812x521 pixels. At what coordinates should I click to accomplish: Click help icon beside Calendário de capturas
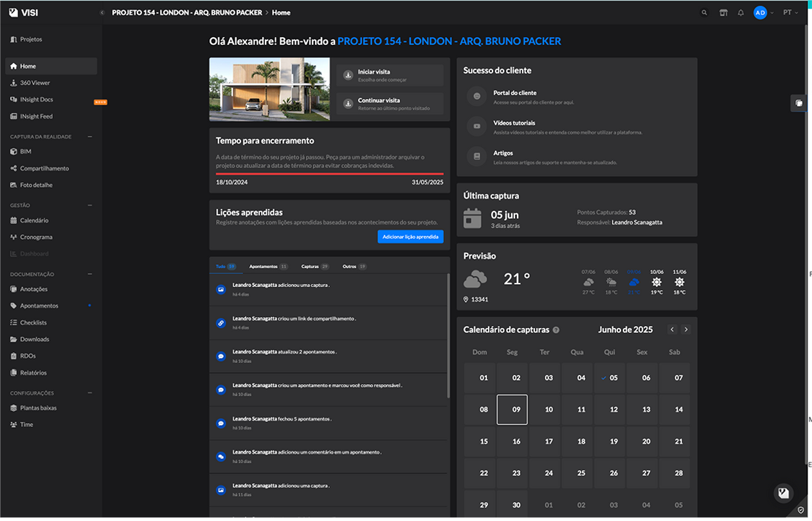[556, 330]
